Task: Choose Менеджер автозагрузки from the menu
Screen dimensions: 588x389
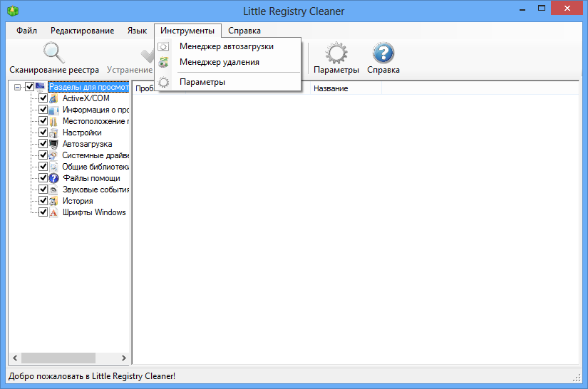Action: click(x=228, y=46)
